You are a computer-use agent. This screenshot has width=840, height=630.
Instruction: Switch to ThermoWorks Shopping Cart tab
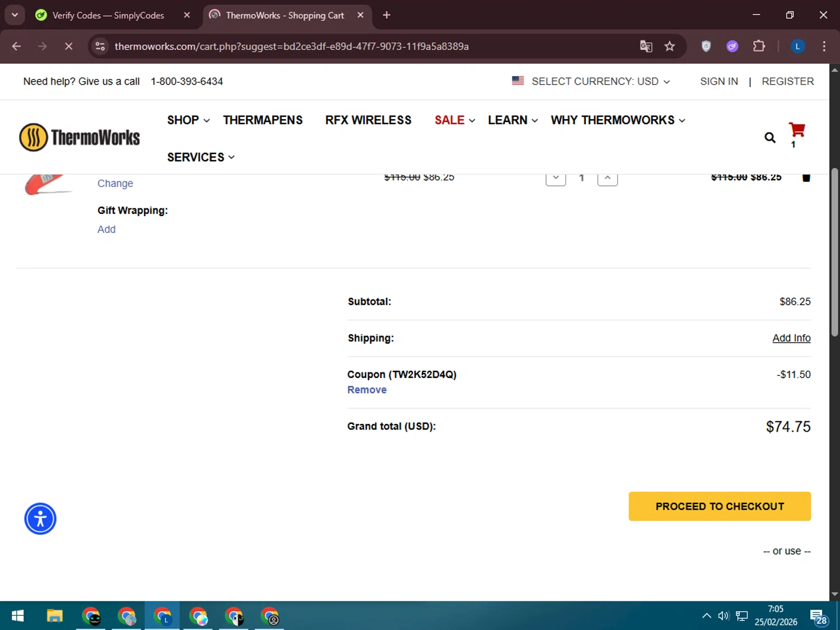(x=284, y=15)
